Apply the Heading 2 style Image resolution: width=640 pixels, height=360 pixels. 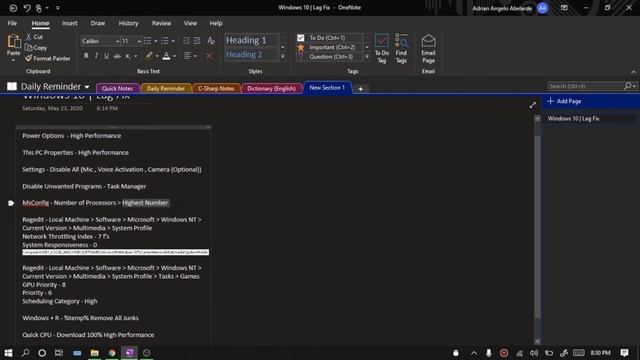[251, 55]
